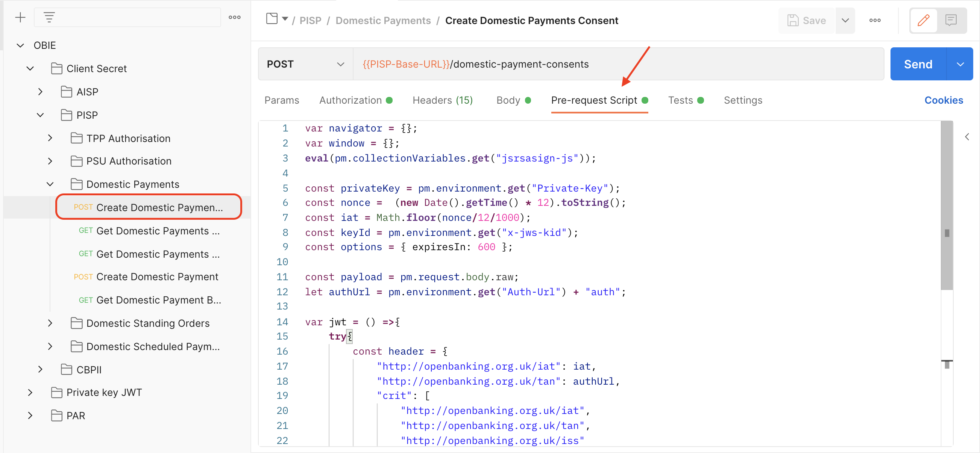This screenshot has width=980, height=453.
Task: Create a new item using the plus icon
Action: point(20,17)
